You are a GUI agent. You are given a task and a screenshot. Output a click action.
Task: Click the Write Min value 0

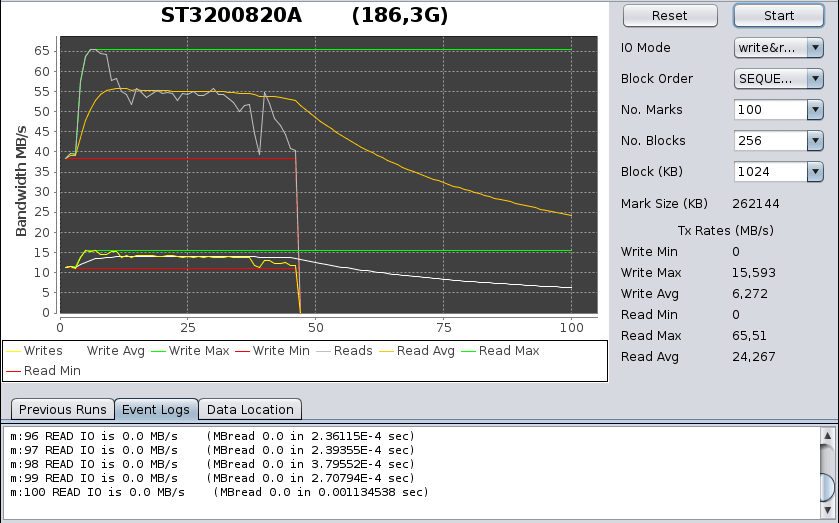tap(736, 252)
